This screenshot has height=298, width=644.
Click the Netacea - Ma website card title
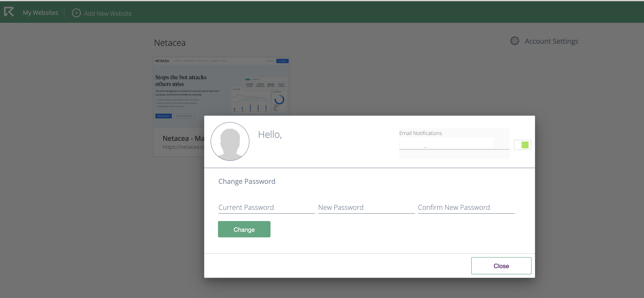point(183,138)
